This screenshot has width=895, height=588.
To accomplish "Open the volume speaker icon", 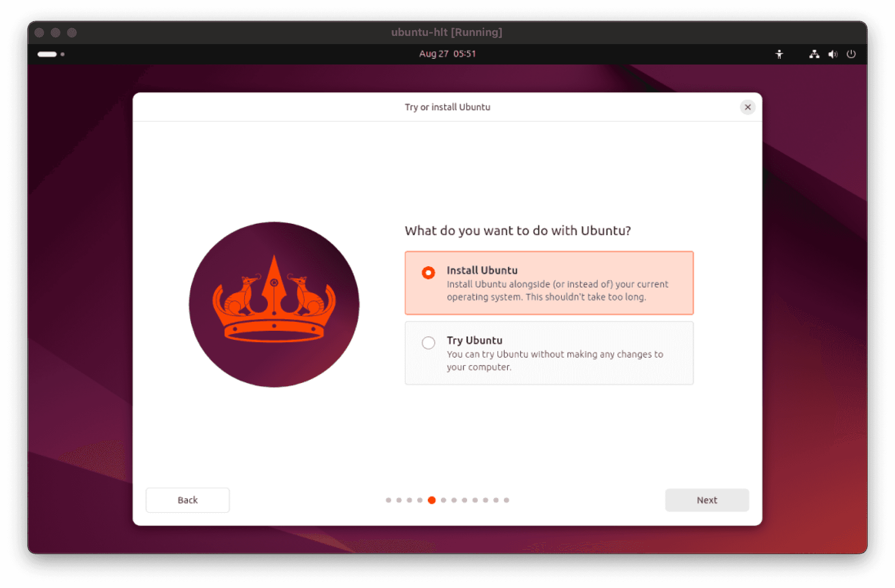I will point(833,54).
